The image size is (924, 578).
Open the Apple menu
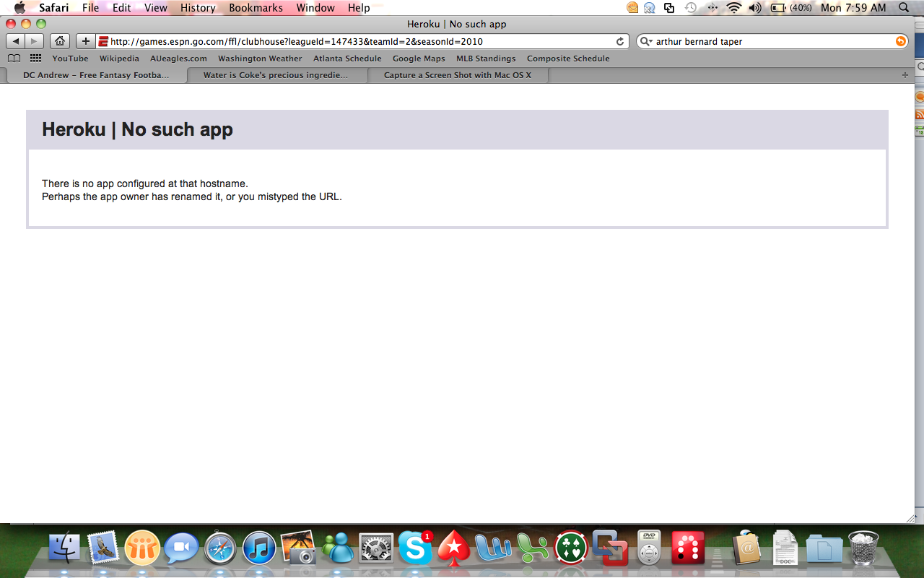[19, 8]
